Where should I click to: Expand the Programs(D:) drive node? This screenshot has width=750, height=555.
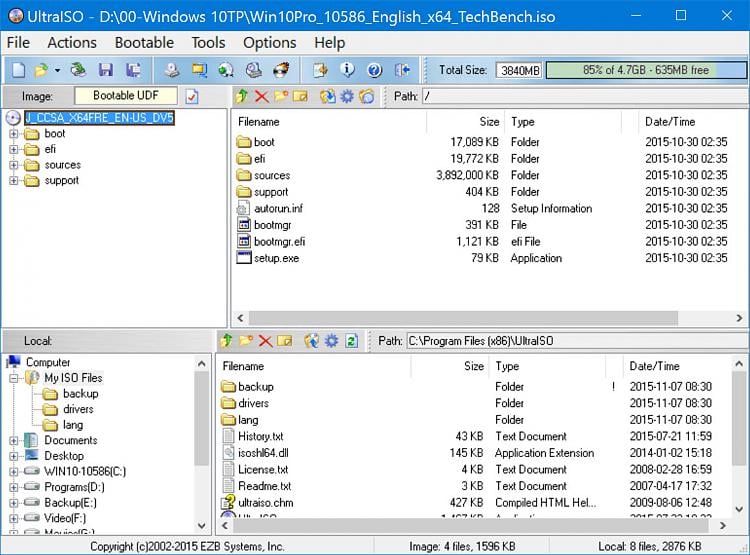(x=14, y=488)
